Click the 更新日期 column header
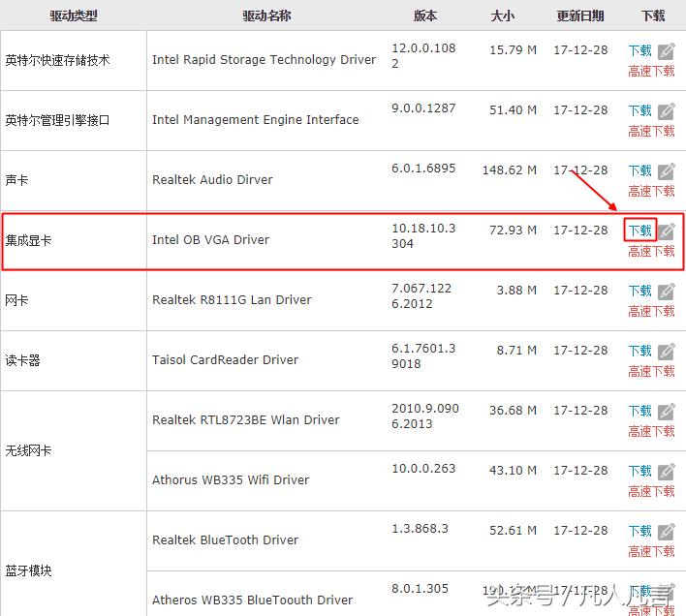Screen dimensions: 686x616 pyautogui.click(x=580, y=15)
